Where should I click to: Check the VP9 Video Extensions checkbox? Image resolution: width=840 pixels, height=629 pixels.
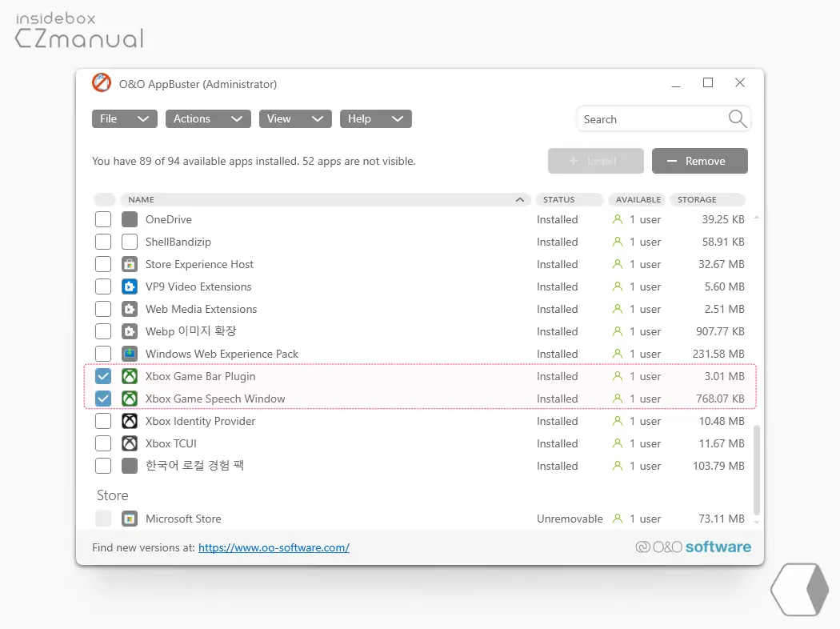(x=103, y=286)
